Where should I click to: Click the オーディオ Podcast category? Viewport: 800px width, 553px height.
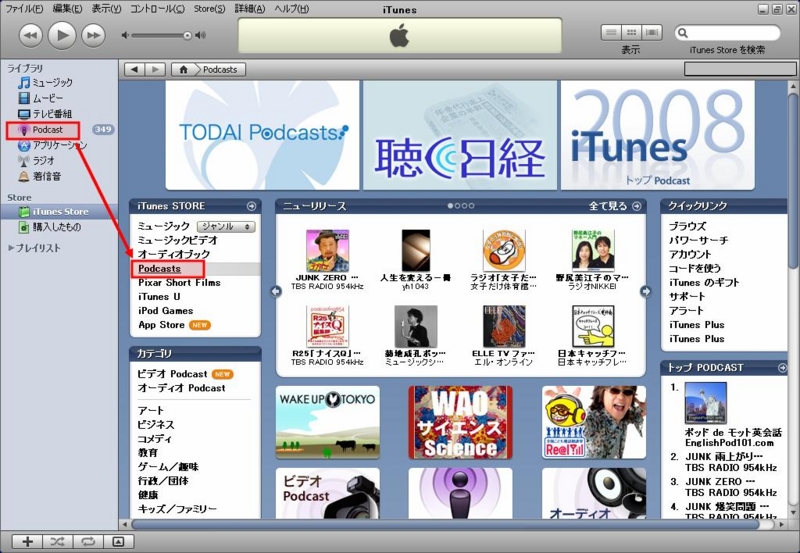[x=181, y=388]
